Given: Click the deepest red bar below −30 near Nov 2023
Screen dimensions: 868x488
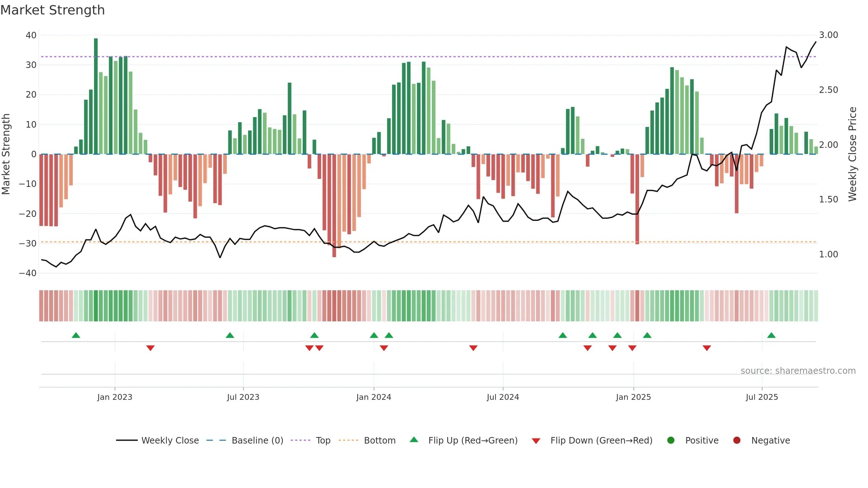Looking at the screenshot, I should pos(334,206).
